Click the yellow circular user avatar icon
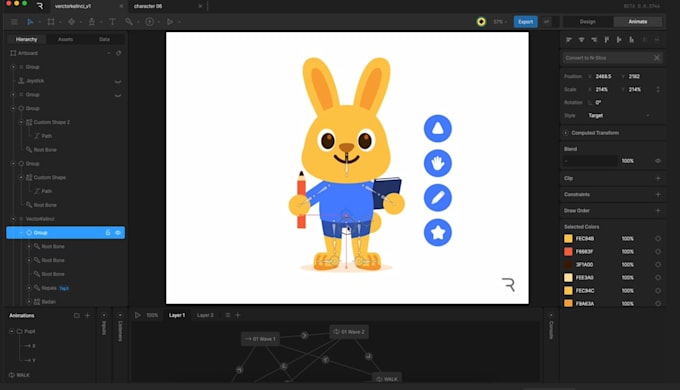This screenshot has height=390, width=680. pos(481,22)
